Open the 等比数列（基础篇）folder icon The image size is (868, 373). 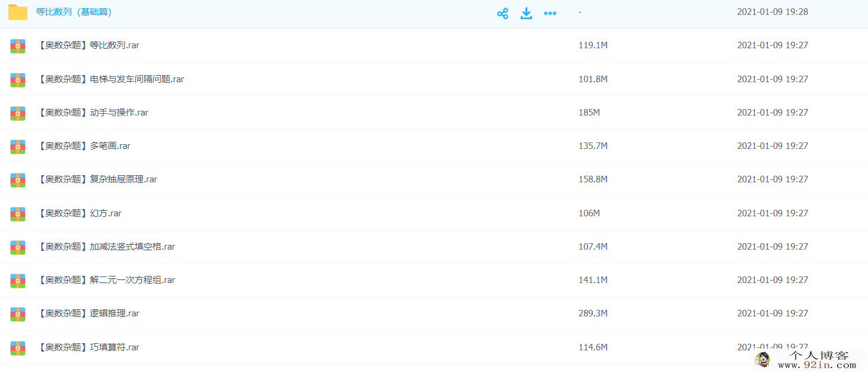point(18,12)
